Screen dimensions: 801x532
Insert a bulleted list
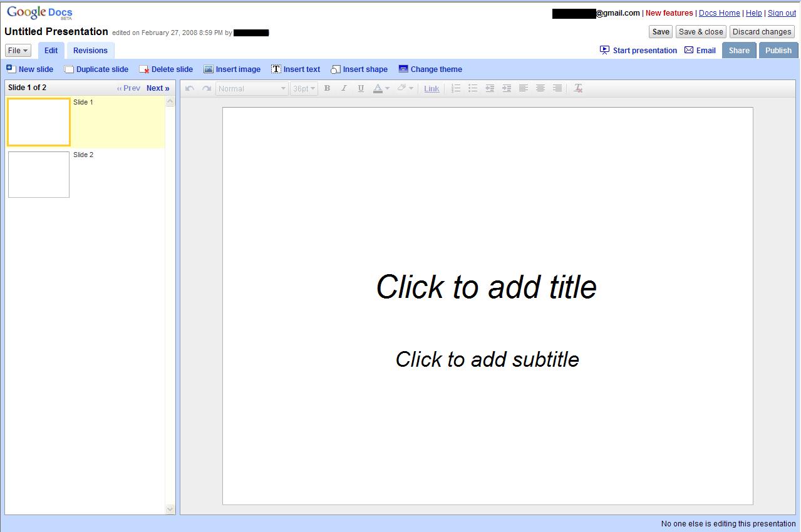tap(473, 88)
